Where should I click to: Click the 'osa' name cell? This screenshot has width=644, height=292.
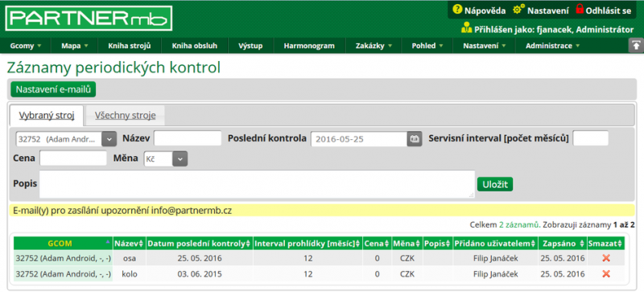pos(130,258)
